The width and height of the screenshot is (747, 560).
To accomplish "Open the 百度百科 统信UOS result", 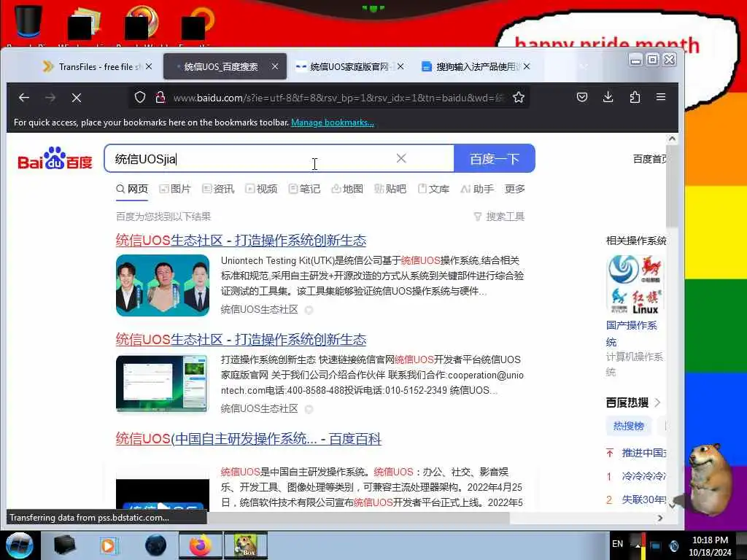I will (248, 438).
